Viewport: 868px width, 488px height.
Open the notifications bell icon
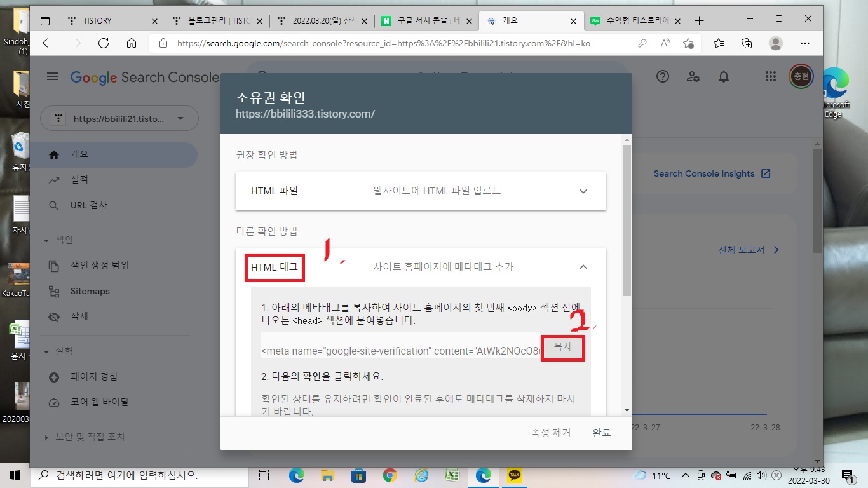tap(724, 77)
